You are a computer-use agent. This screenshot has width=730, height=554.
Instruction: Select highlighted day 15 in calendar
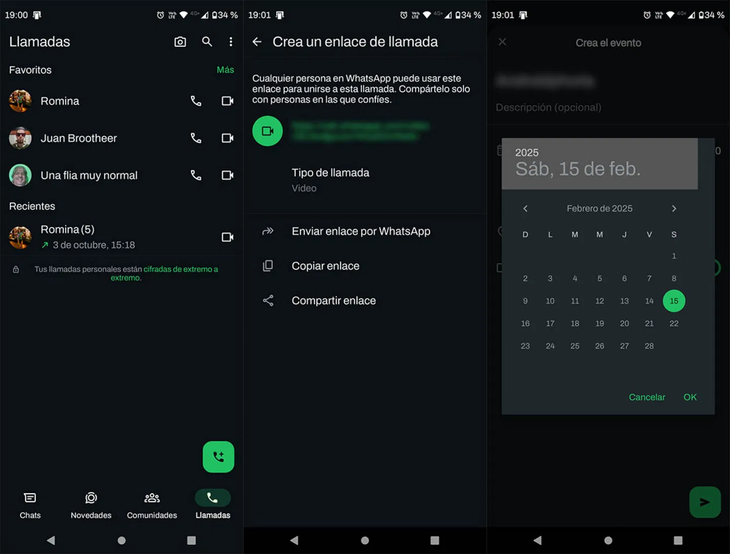(674, 301)
